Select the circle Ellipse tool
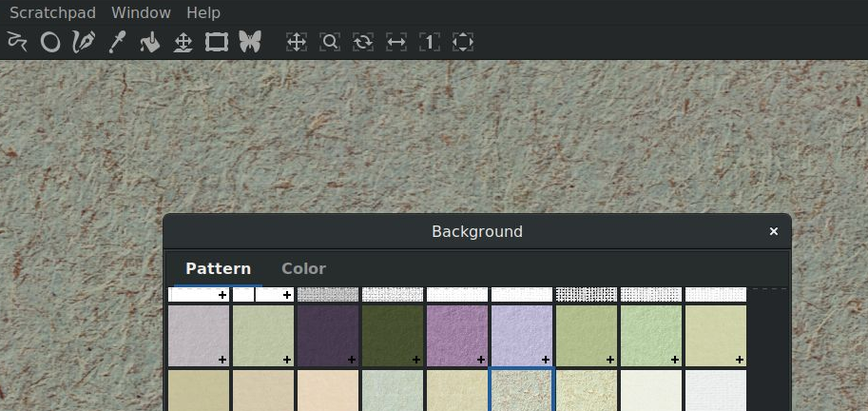The height and width of the screenshot is (411, 868). [50, 42]
